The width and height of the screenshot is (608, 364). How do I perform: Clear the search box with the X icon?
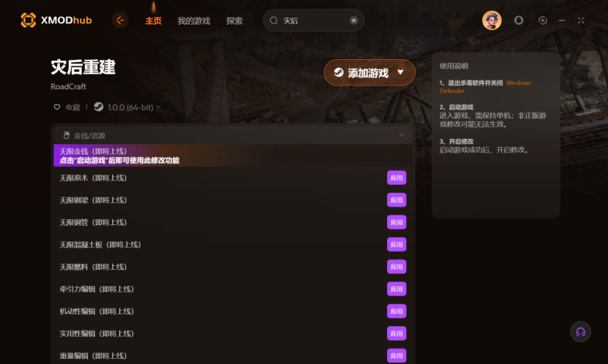click(353, 20)
